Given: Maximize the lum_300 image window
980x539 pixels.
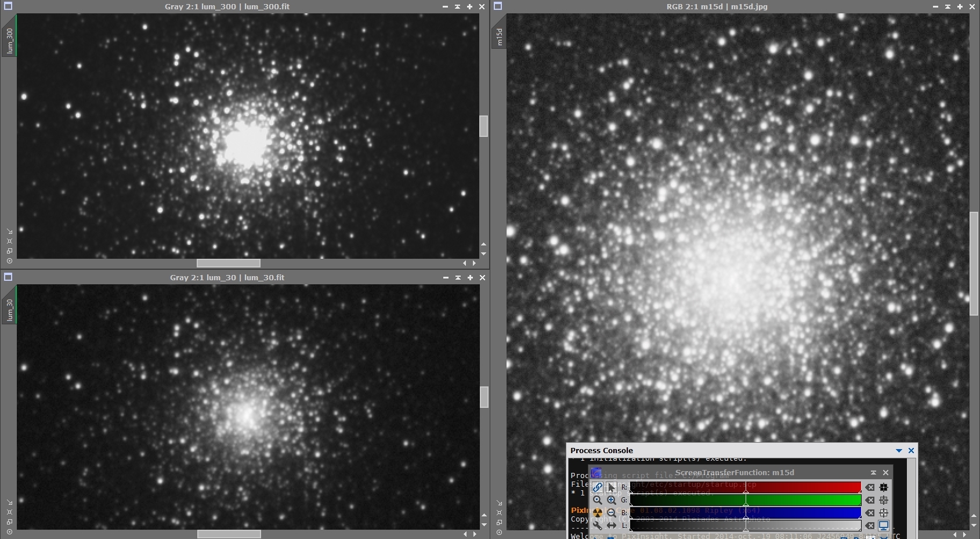Looking at the screenshot, I should pos(469,6).
